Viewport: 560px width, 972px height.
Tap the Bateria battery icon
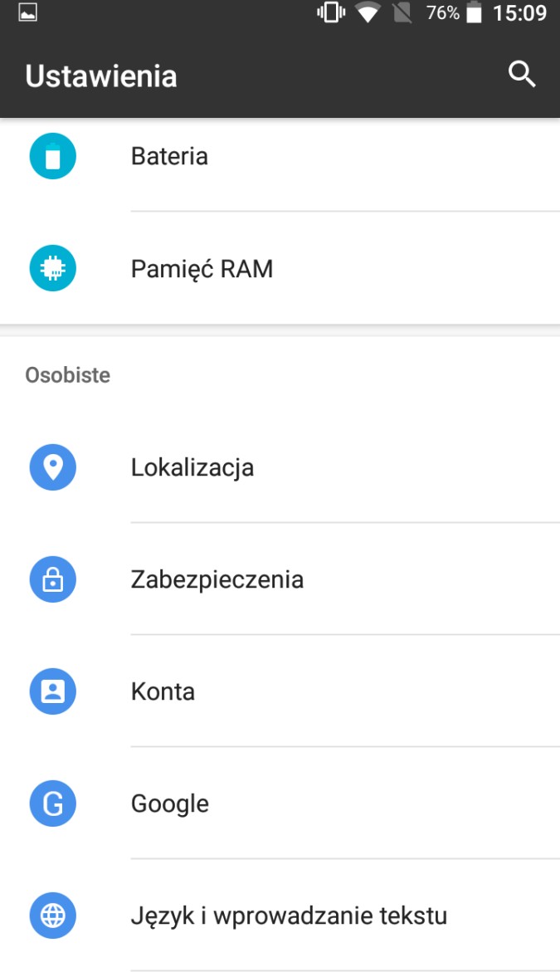[x=52, y=156]
